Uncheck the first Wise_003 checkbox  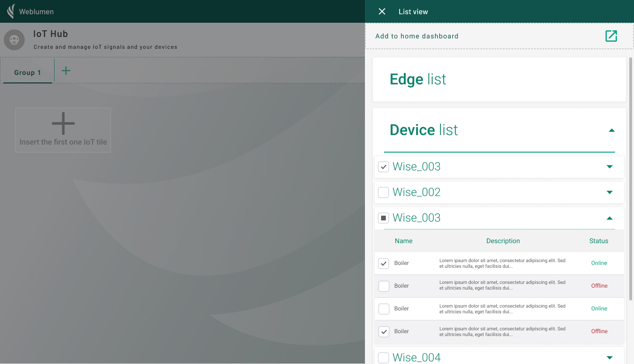click(x=383, y=167)
